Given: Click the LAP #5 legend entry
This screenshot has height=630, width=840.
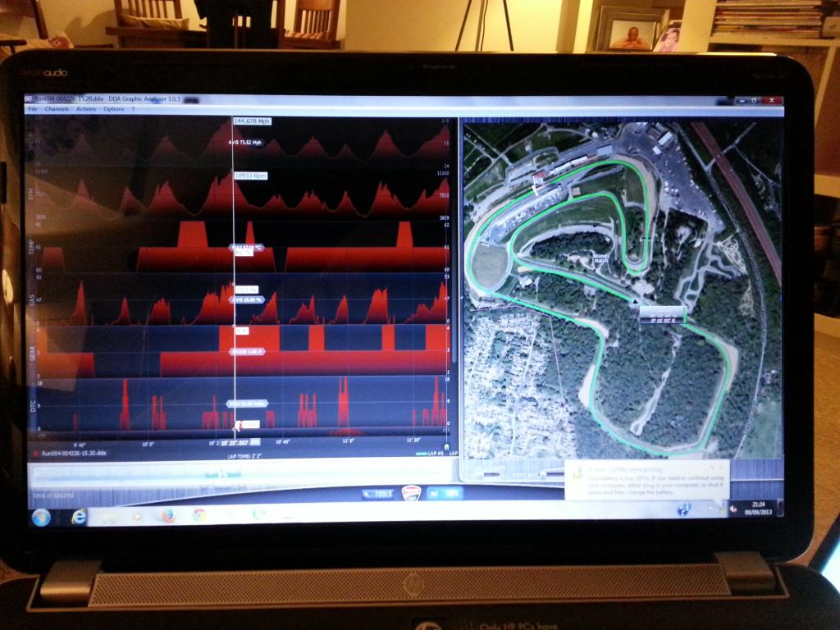Looking at the screenshot, I should click(436, 453).
